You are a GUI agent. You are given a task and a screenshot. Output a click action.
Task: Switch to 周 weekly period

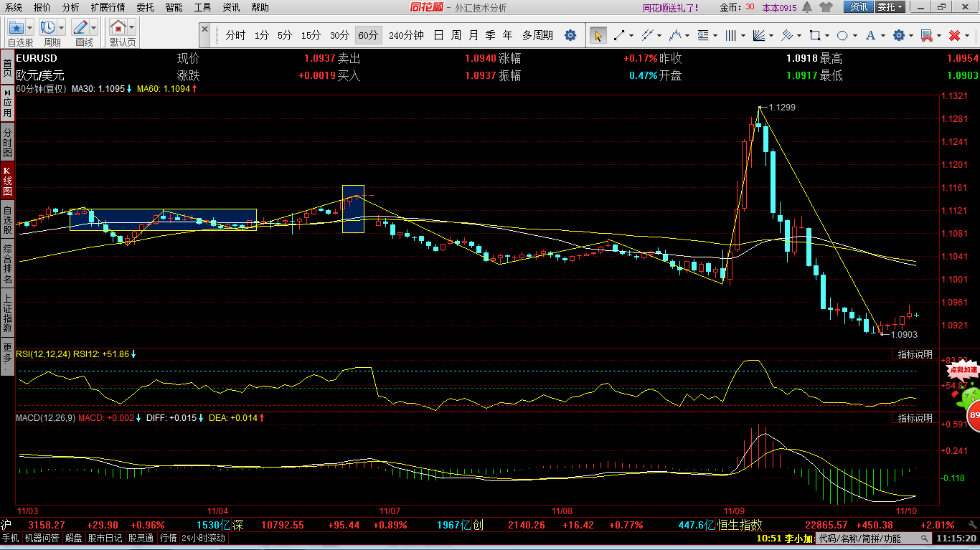[x=456, y=35]
